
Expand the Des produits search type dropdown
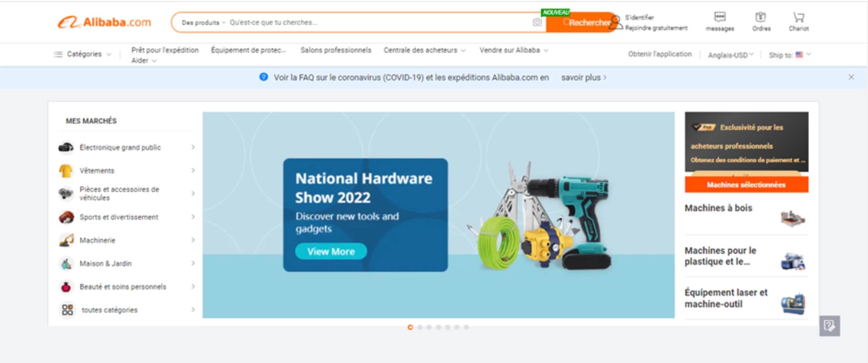click(x=203, y=23)
